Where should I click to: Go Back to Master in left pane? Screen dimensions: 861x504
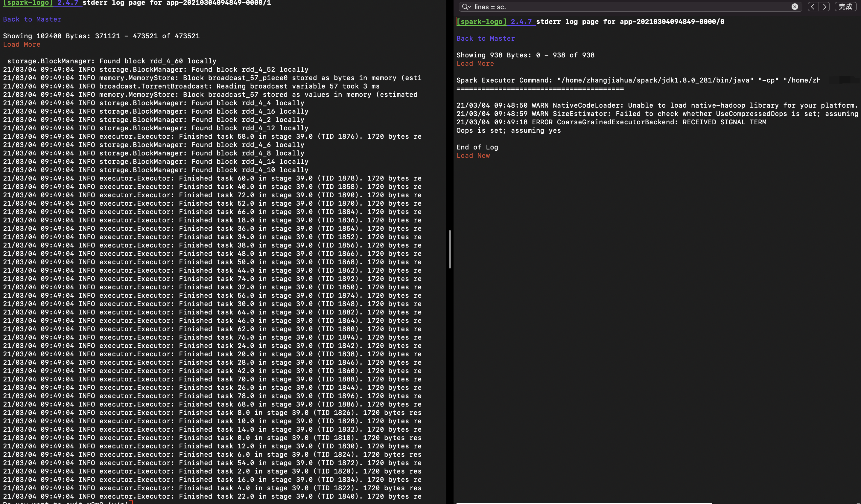32,19
